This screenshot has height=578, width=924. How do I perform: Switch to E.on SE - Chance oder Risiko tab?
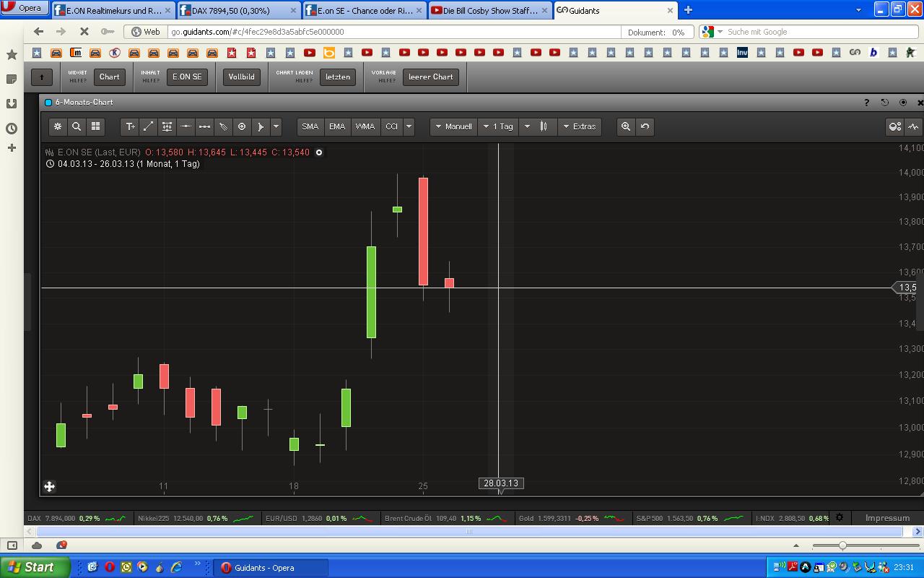click(364, 11)
